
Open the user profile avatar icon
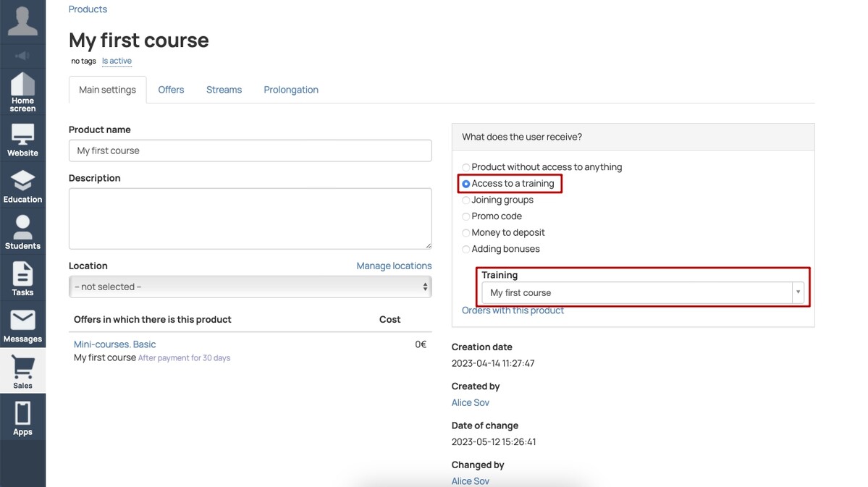(x=22, y=21)
